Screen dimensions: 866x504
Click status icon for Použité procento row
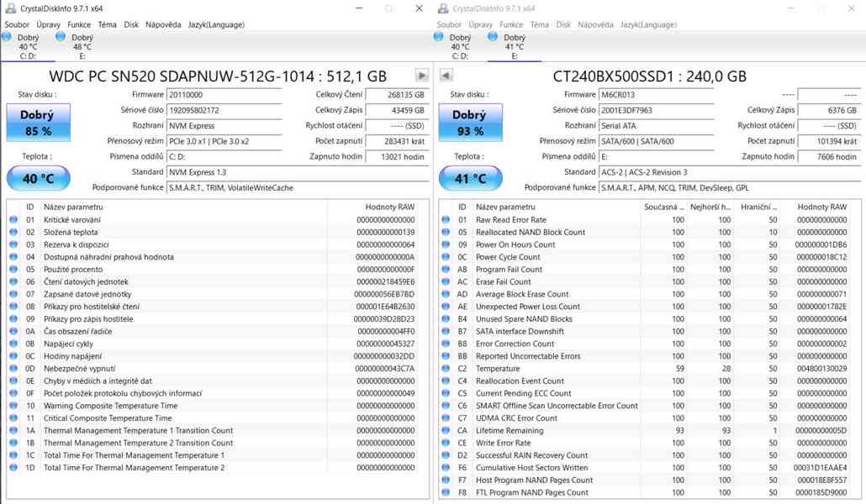coord(13,270)
